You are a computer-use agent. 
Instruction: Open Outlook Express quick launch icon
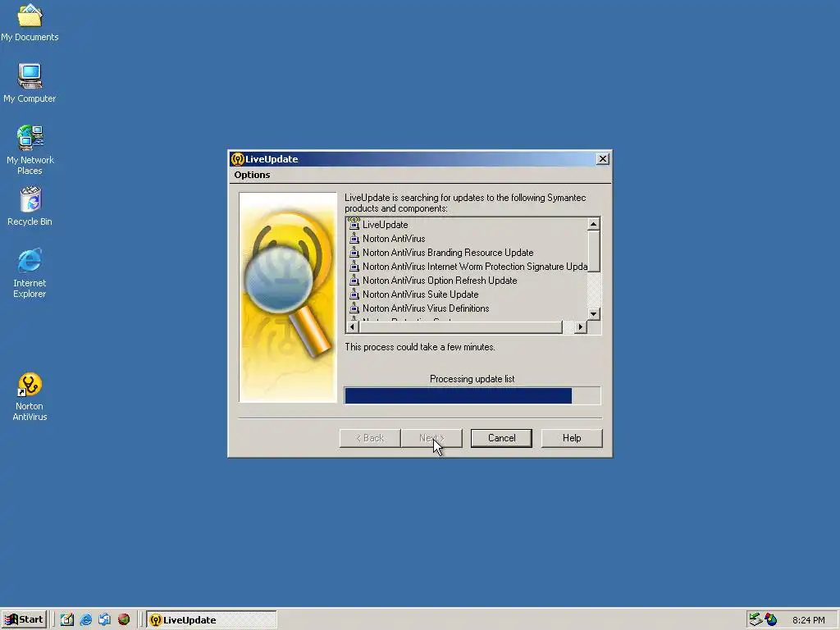(104, 620)
